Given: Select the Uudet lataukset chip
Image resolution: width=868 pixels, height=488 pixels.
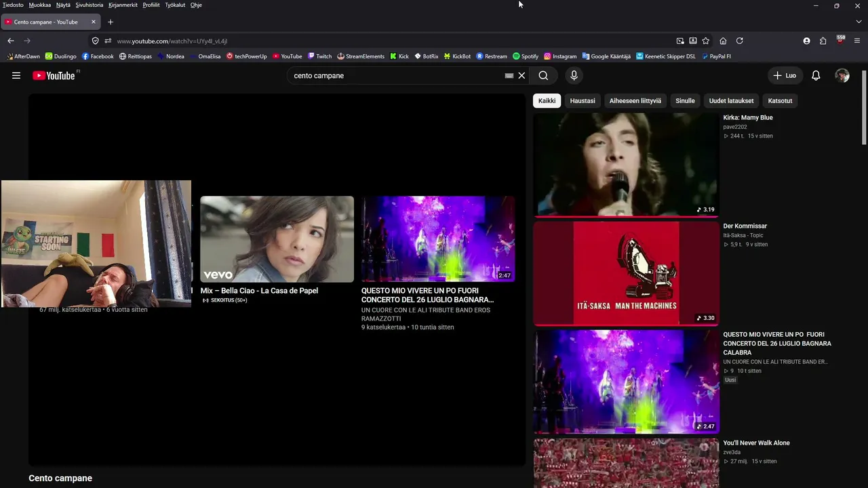Looking at the screenshot, I should pos(731,101).
